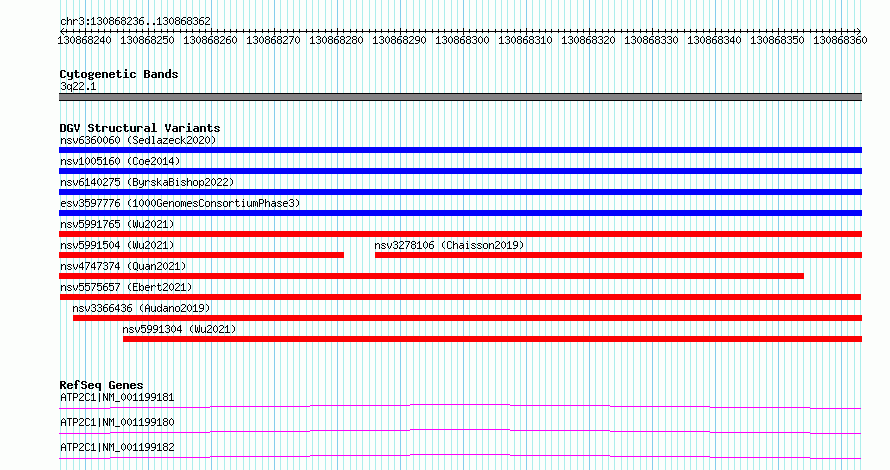Open variant nsv6360060 (Sedlazeck2020) label

click(x=138, y=140)
